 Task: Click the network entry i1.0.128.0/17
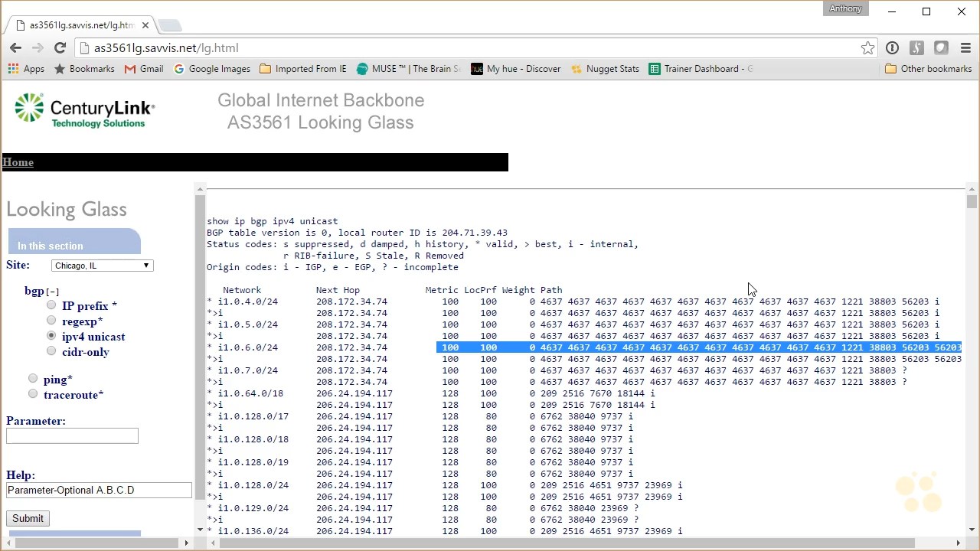click(x=253, y=416)
